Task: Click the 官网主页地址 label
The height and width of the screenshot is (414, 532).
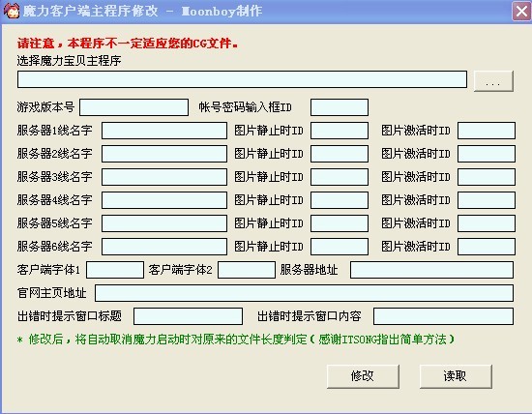Action: pos(52,293)
